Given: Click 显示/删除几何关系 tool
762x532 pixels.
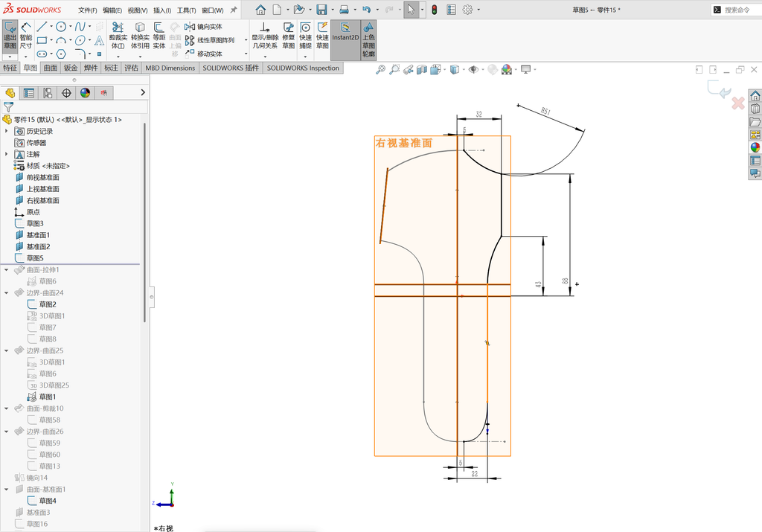Looking at the screenshot, I should [264, 36].
